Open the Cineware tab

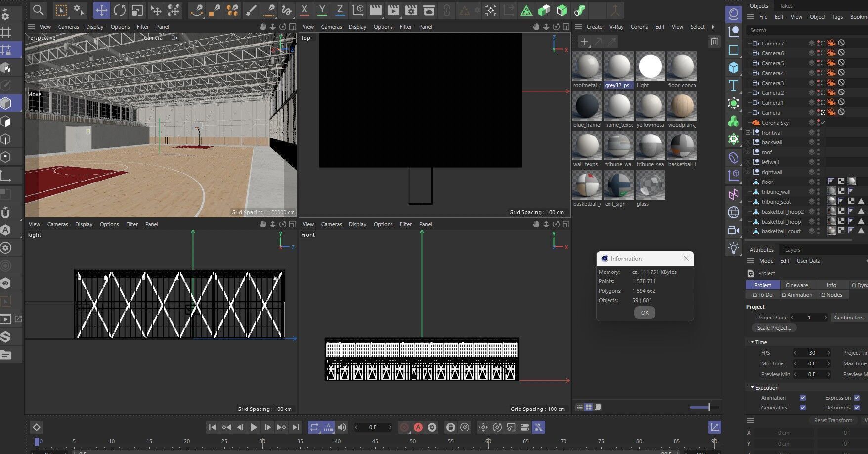tap(797, 285)
